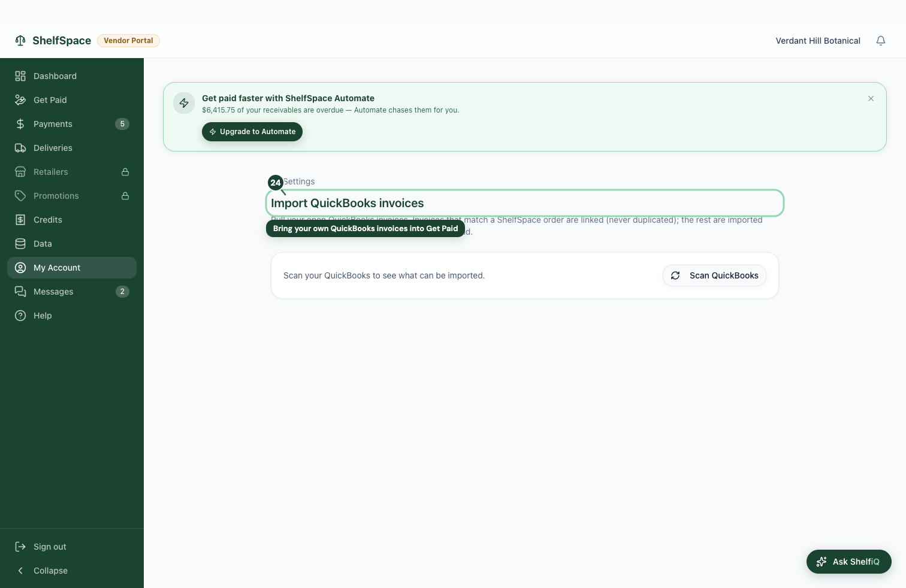The image size is (906, 588).
Task: Click the Settings breadcrumb link
Action: point(298,181)
